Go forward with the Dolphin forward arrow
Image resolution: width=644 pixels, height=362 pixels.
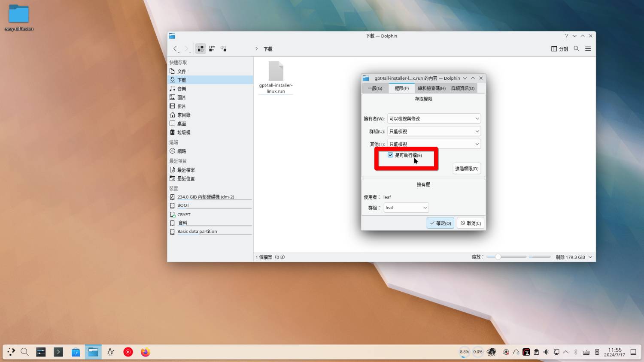186,49
